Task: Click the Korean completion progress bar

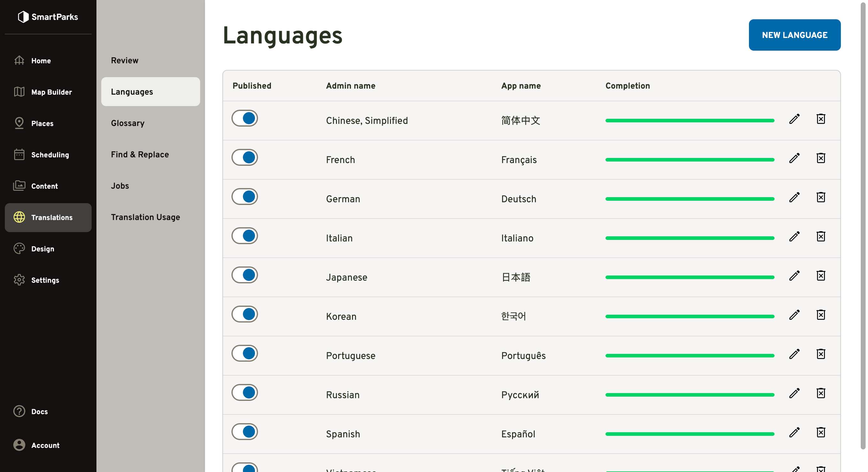Action: pos(690,316)
